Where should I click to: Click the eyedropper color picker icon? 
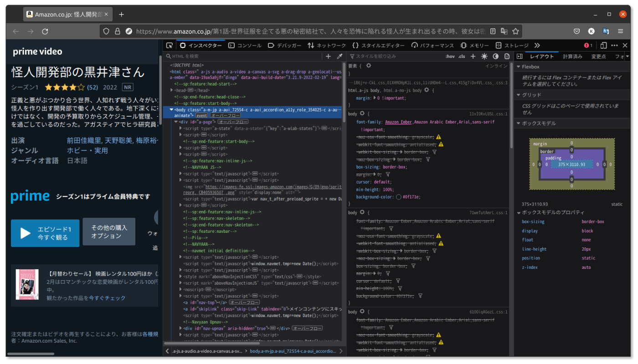click(x=339, y=56)
